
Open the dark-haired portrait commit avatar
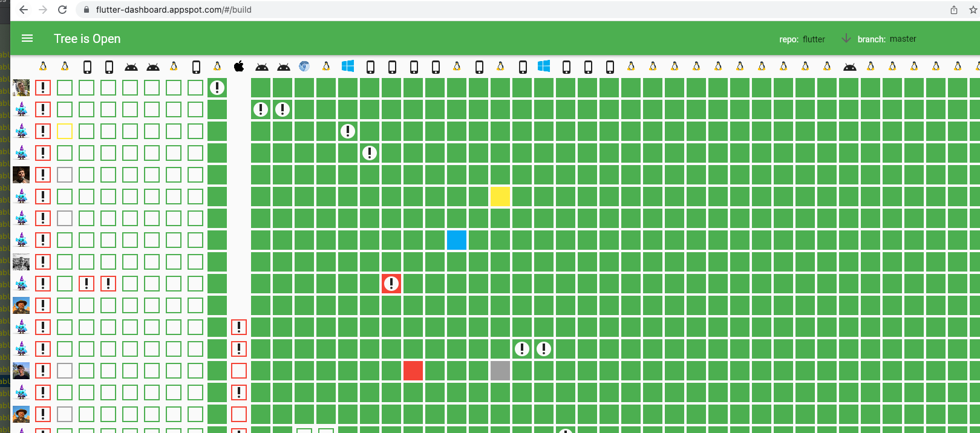pos(21,175)
